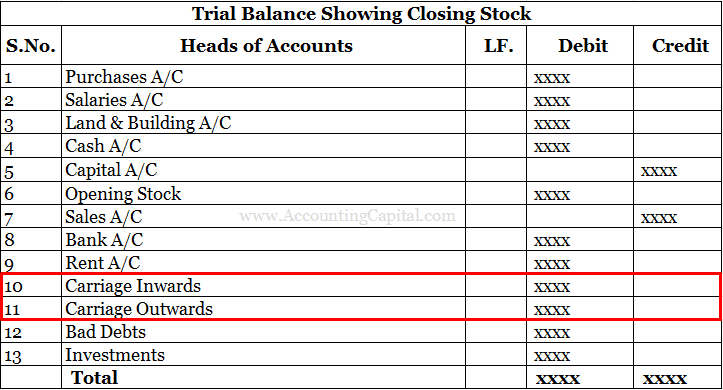
Task: Click the Purchases A/C cell
Action: coord(124,77)
